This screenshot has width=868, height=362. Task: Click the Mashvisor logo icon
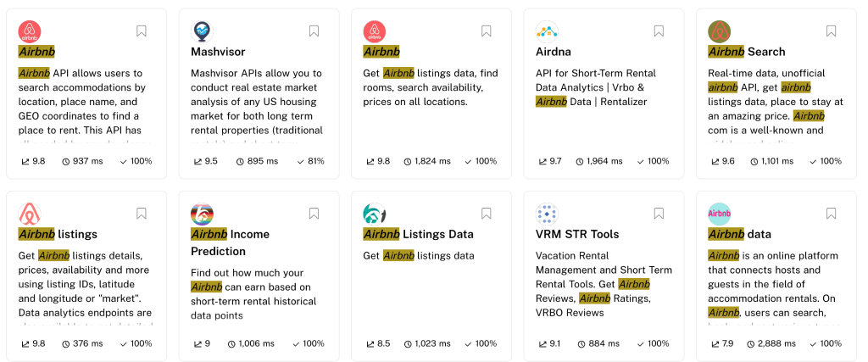[x=202, y=31]
